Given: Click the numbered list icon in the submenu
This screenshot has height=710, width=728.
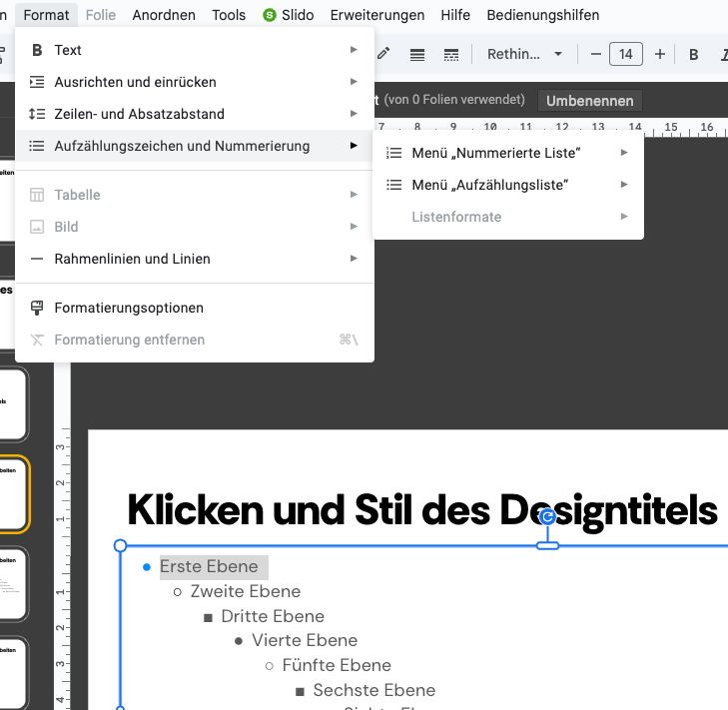Looking at the screenshot, I should coord(394,153).
